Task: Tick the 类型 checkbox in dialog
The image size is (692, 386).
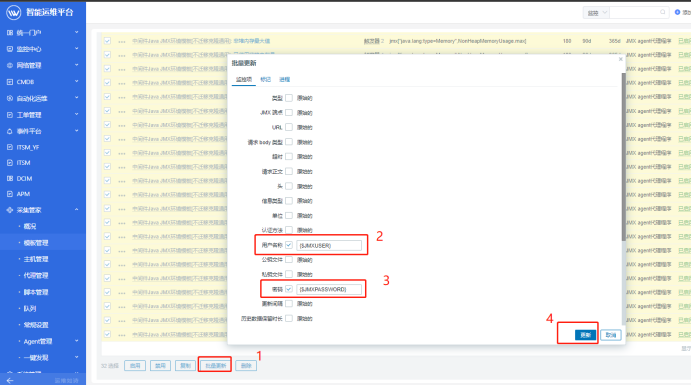Action: [x=289, y=98]
